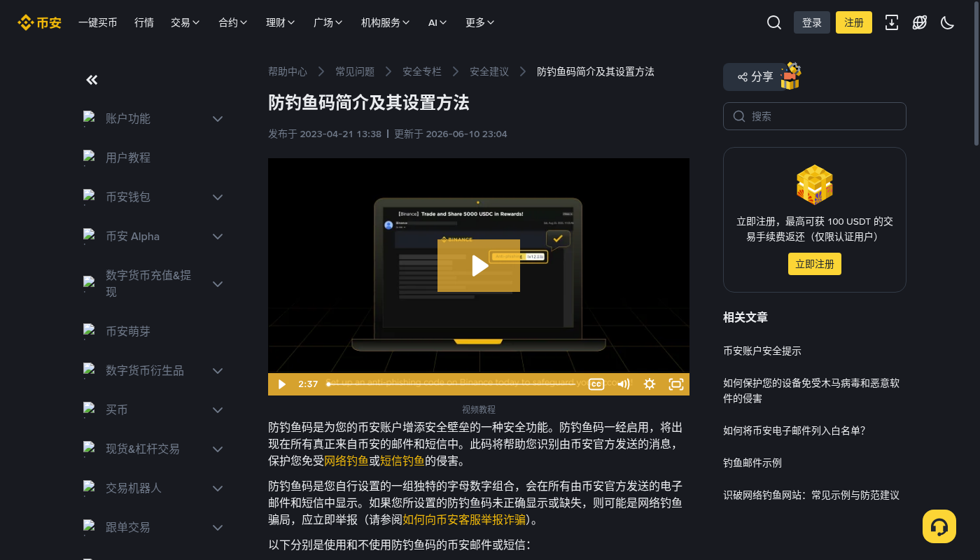Toggle closed captions on the video
The height and width of the screenshot is (560, 980).
[x=596, y=384]
